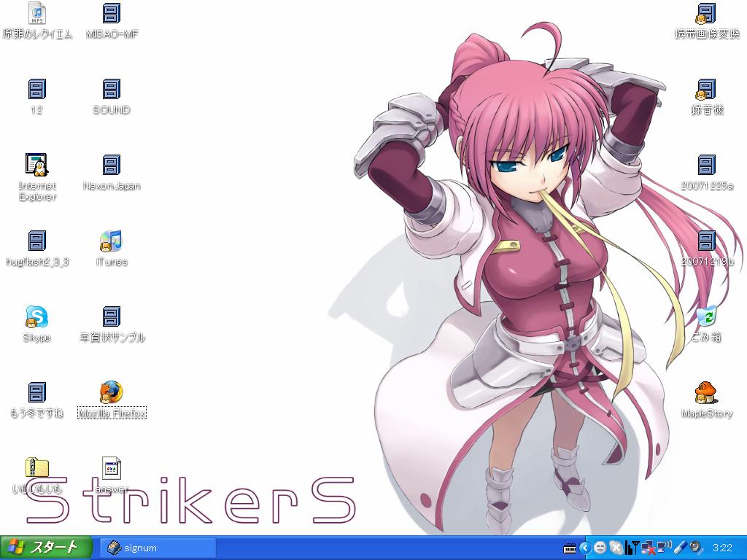Open the 原罪のレクイエム MP3 file icon
Screen dimensions: 747x560
(x=37, y=13)
